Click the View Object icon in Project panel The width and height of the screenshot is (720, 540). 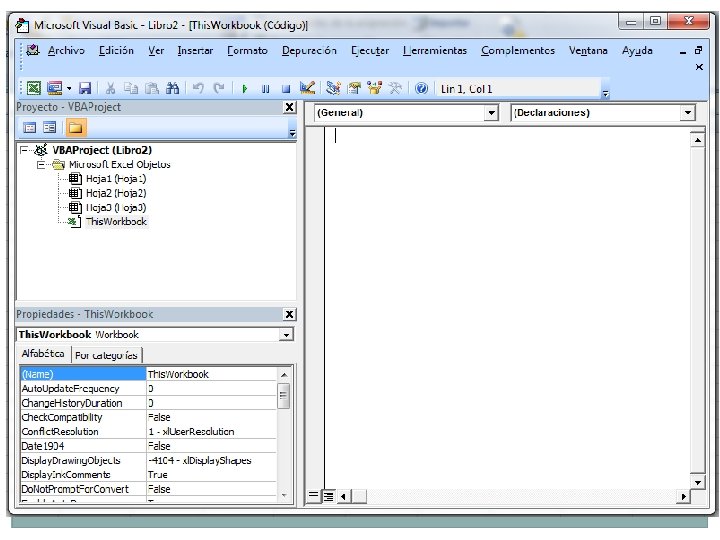coord(50,128)
